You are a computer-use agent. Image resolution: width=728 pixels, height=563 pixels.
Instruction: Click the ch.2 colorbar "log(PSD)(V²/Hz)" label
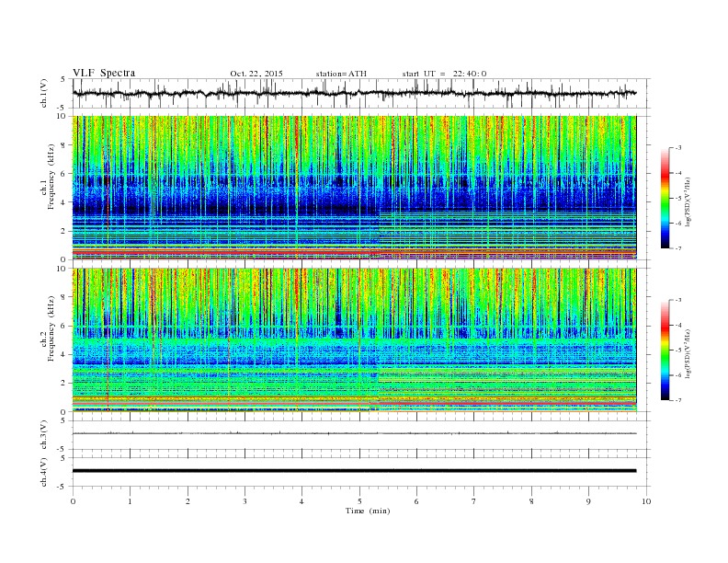pos(688,353)
